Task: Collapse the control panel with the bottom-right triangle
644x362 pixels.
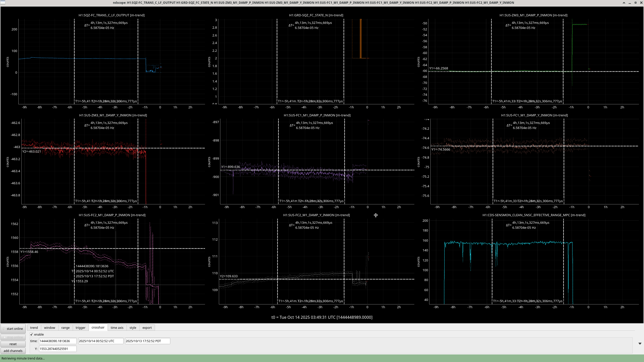Action: (x=640, y=343)
